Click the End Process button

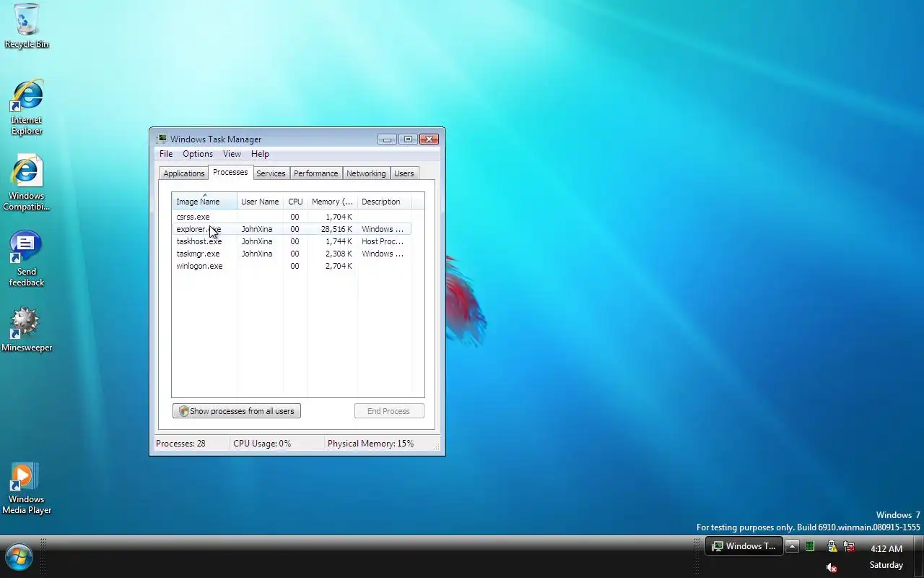click(x=388, y=411)
